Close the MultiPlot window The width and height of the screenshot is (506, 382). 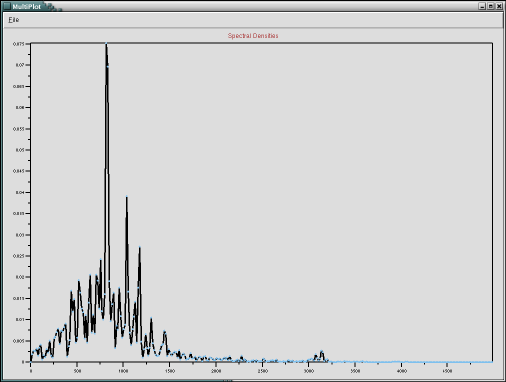[x=499, y=6]
